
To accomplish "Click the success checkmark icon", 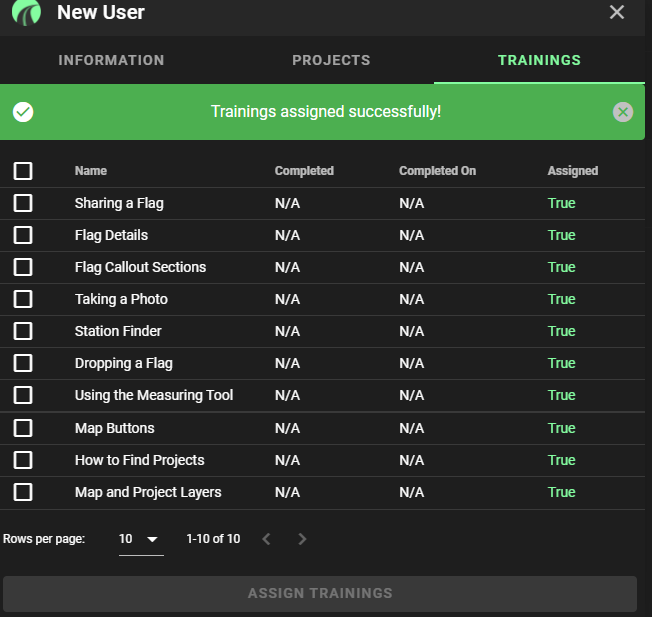I will [x=23, y=112].
